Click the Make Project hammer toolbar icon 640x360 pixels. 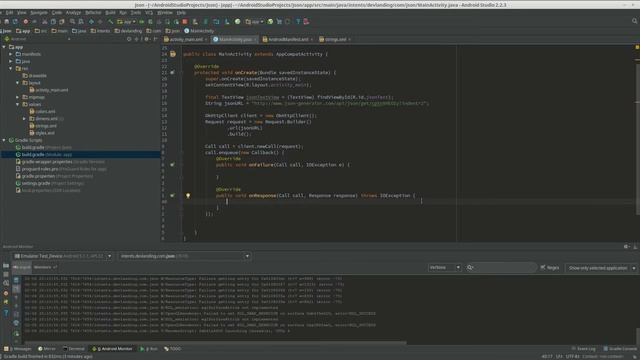(110, 21)
